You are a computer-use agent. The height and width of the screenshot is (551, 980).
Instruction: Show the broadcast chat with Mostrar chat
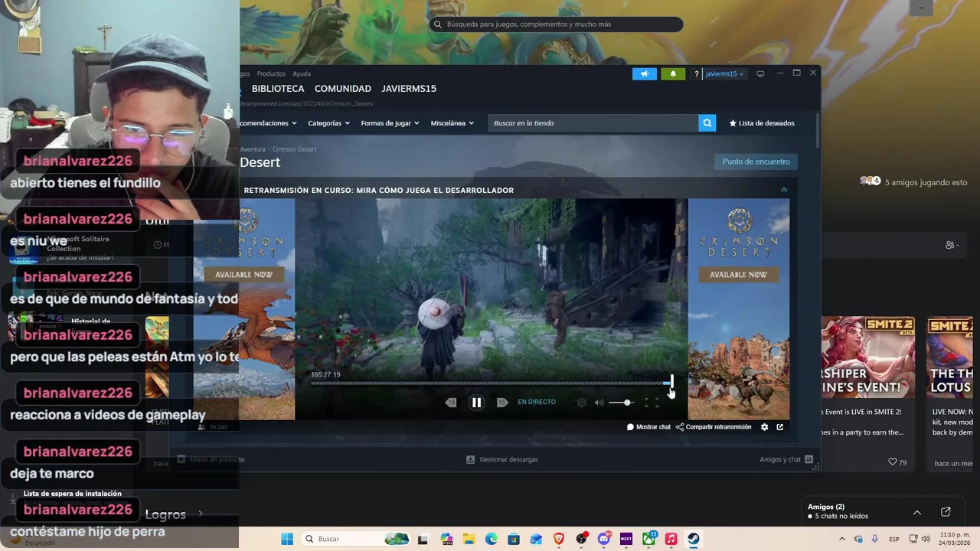(648, 427)
